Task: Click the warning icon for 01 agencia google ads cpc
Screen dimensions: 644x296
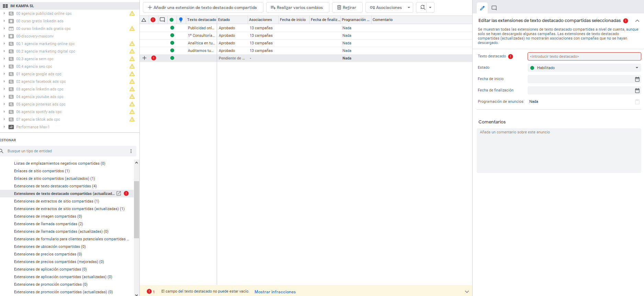Action: 132,74
